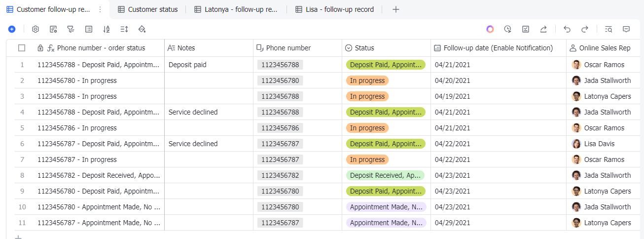The width and height of the screenshot is (644, 239).
Task: Click the undo arrow icon
Action: point(567,29)
